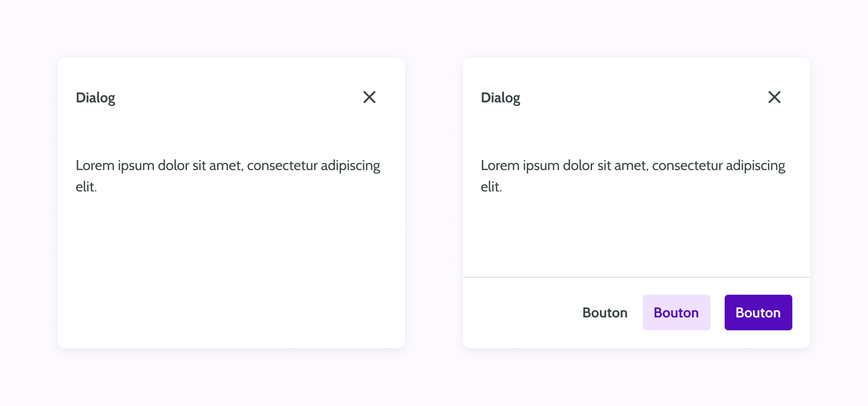Click the word "adipiscing" in the right dialog
This screenshot has height=406, width=868.
click(x=755, y=166)
